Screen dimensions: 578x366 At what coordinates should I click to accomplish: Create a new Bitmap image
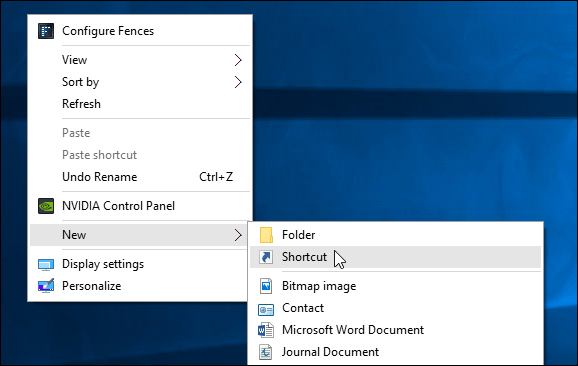[395, 286]
